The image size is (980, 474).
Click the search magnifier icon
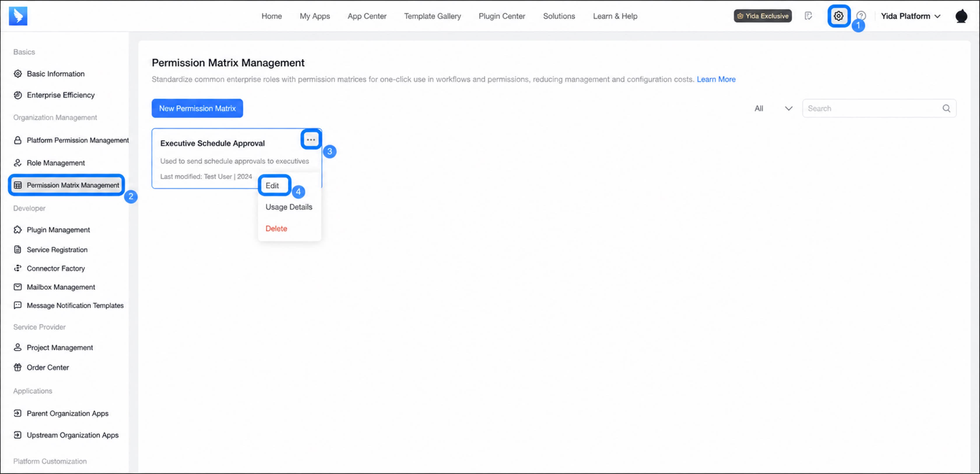tap(946, 108)
